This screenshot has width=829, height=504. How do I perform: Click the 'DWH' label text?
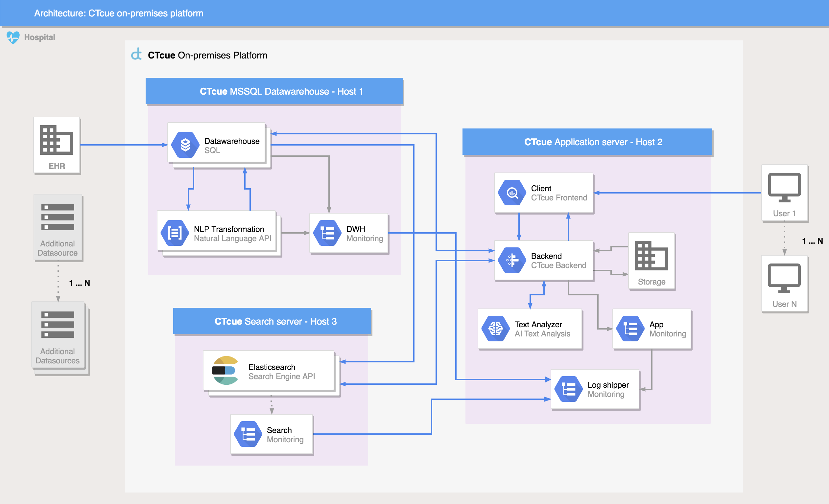click(356, 229)
